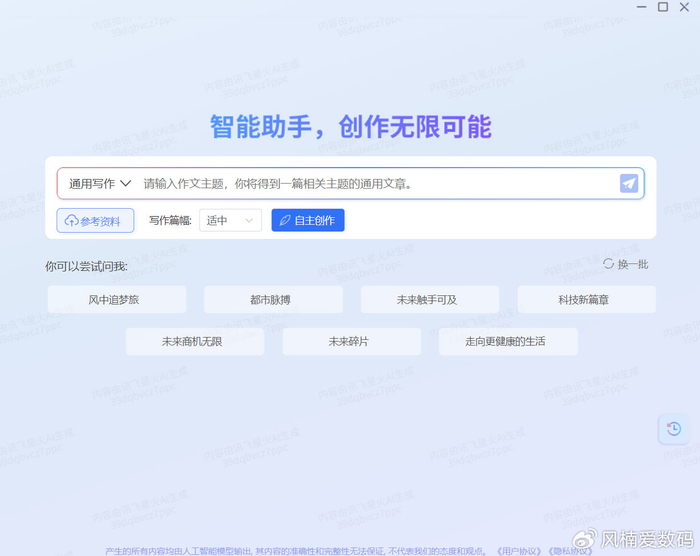This screenshot has height=556, width=700.
Task: Choose the 都市脉搏 topic suggestion
Action: pos(273,300)
